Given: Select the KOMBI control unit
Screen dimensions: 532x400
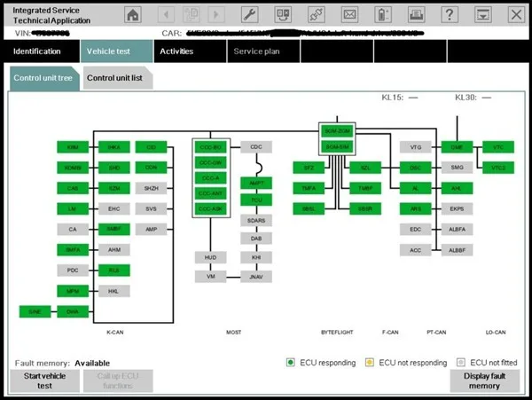Looking at the screenshot, I should (73, 168).
